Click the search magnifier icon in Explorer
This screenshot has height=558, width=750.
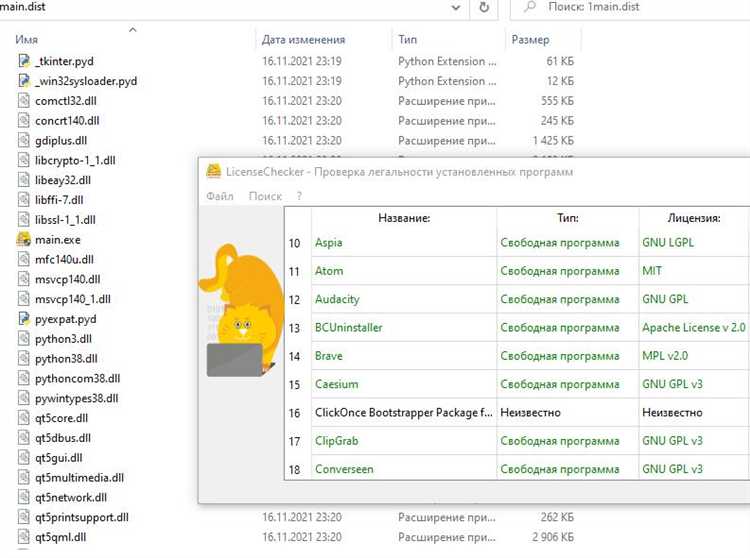(x=530, y=7)
